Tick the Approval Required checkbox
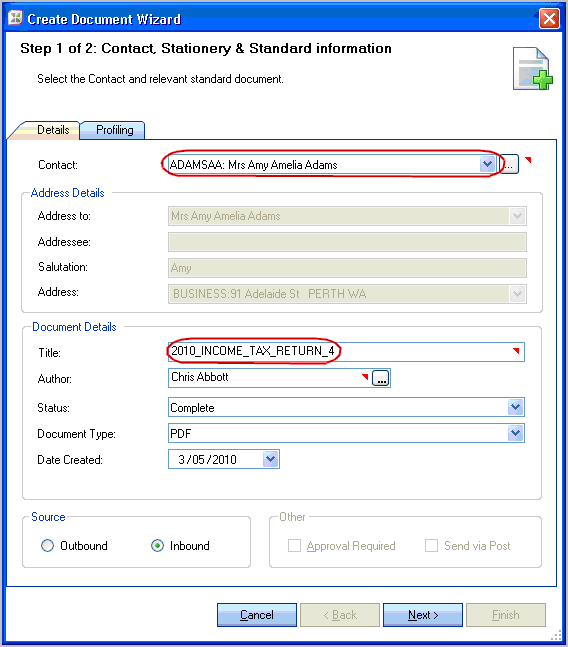The width and height of the screenshot is (568, 647). click(294, 545)
